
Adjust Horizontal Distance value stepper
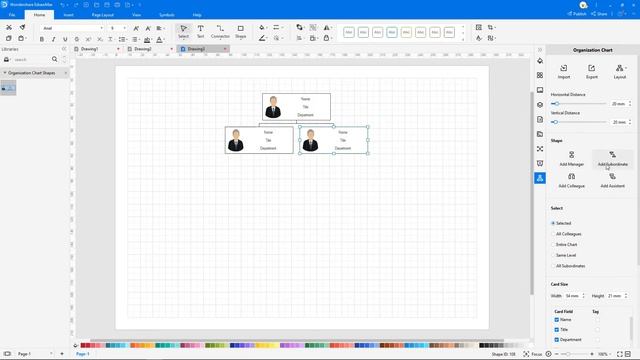point(630,104)
